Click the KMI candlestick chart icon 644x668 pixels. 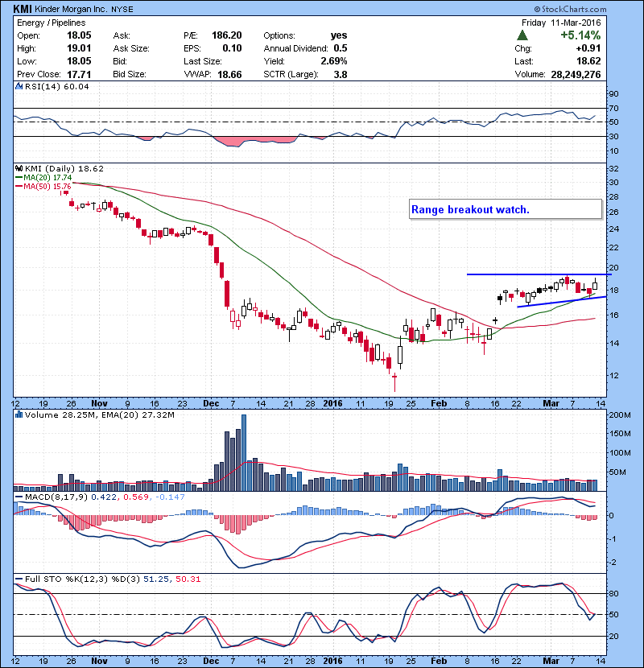19,168
